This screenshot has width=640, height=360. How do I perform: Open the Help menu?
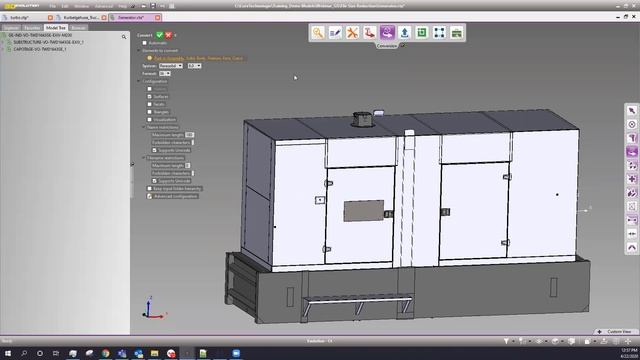pos(122,6)
